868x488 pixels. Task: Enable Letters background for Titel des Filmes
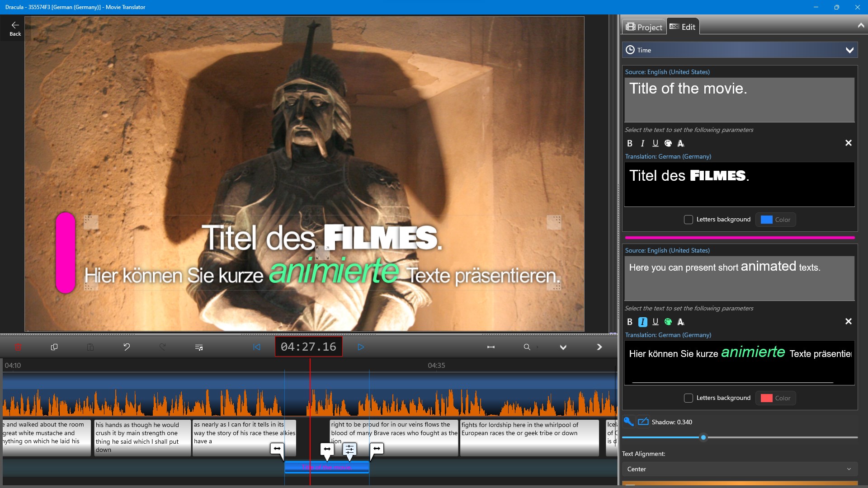pyautogui.click(x=689, y=220)
